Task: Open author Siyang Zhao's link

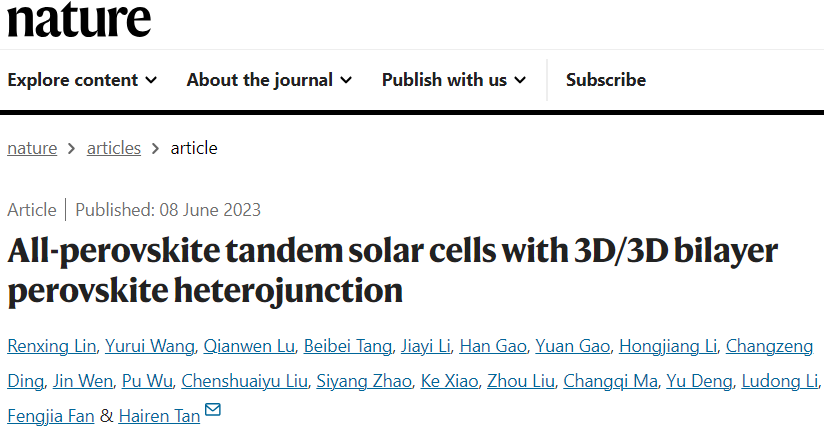Action: (x=364, y=381)
